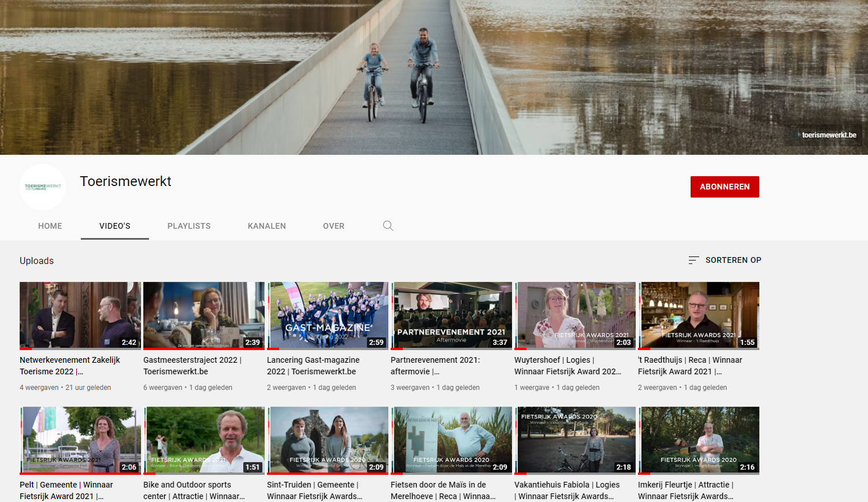Select the Video's tab
Image resolution: width=868 pixels, height=502 pixels.
(x=115, y=226)
